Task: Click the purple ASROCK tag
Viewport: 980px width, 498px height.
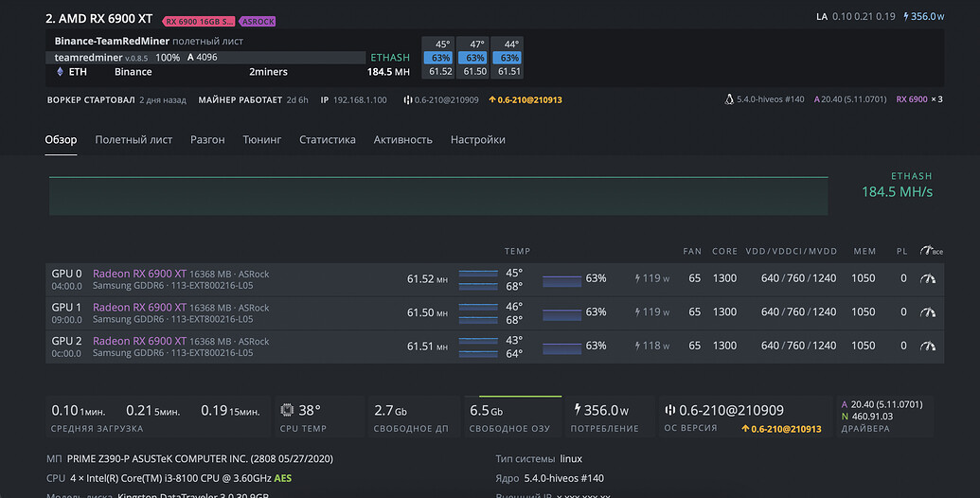Action: click(257, 21)
